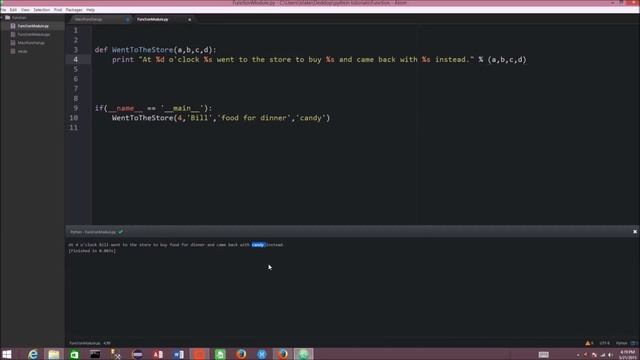Open the View menu
Image resolution: width=640 pixels, height=360 pixels.
[25, 9]
